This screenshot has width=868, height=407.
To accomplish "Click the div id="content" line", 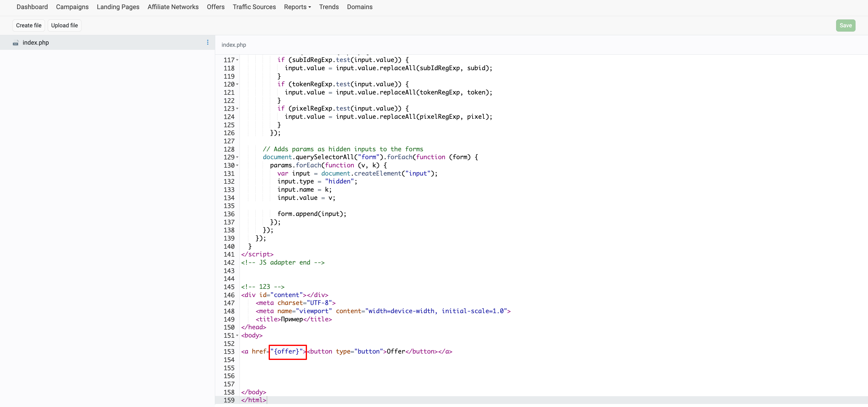I will tap(284, 295).
